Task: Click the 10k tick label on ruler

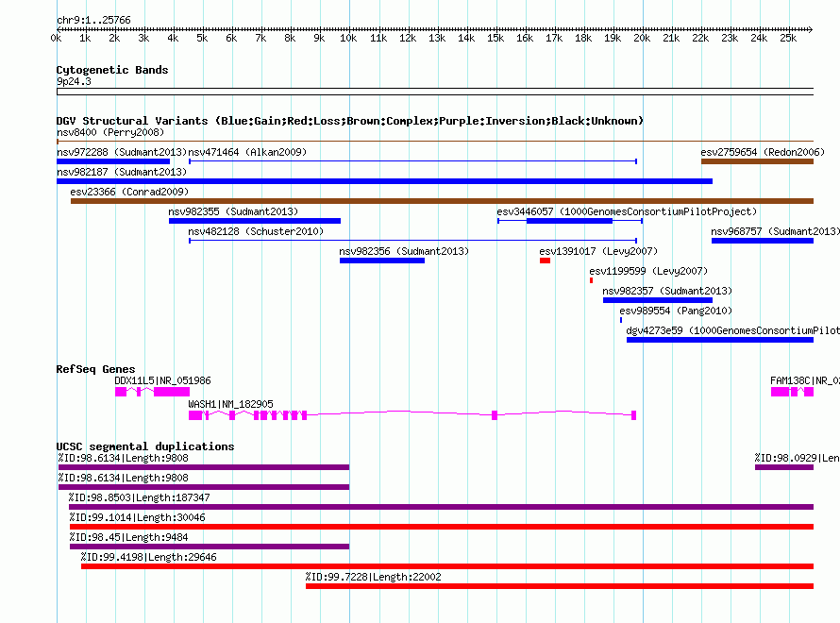Action: point(348,38)
